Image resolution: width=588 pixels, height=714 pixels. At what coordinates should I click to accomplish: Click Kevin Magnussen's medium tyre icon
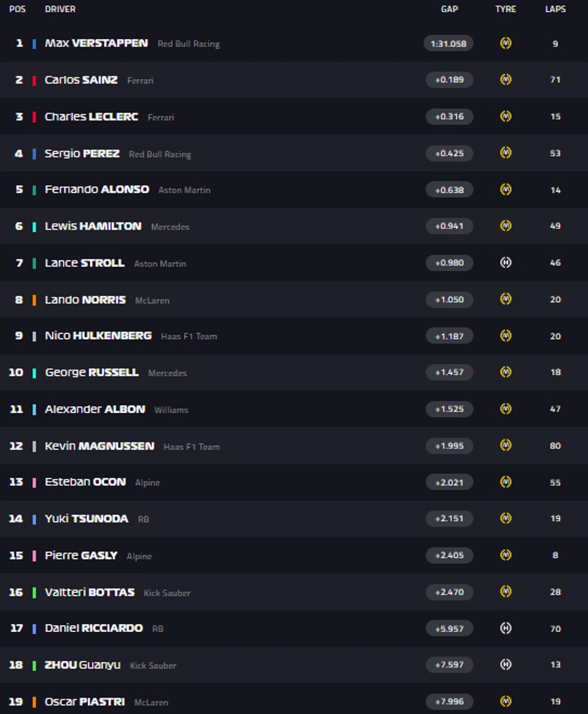tap(505, 445)
